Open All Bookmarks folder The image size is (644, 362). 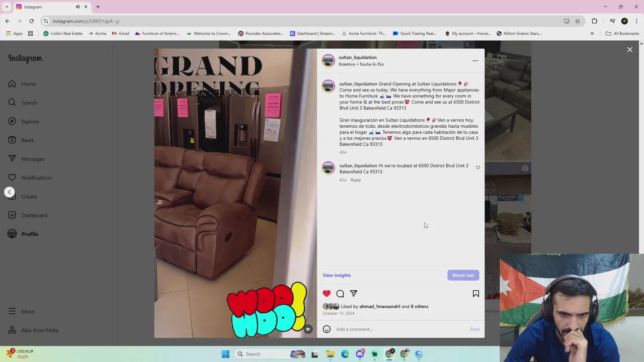622,34
